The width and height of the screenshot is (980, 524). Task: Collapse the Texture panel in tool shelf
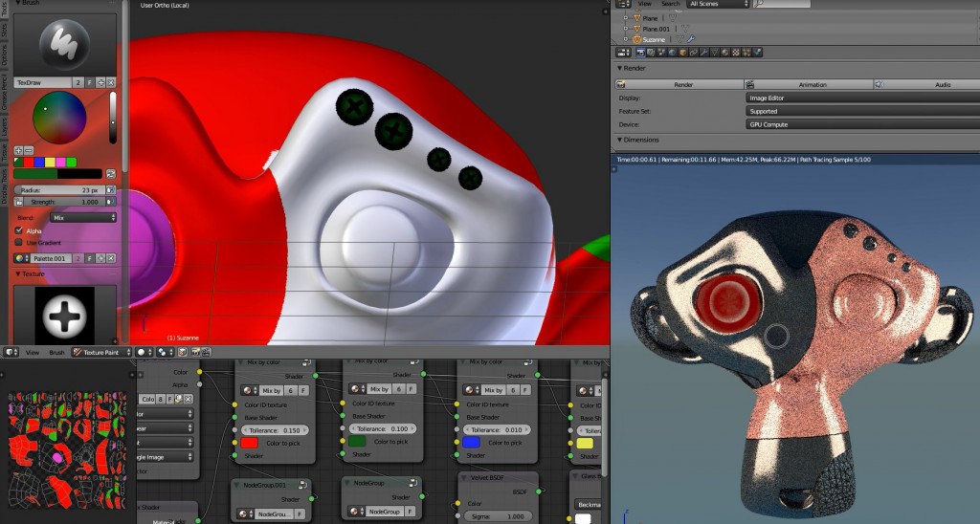tap(17, 273)
